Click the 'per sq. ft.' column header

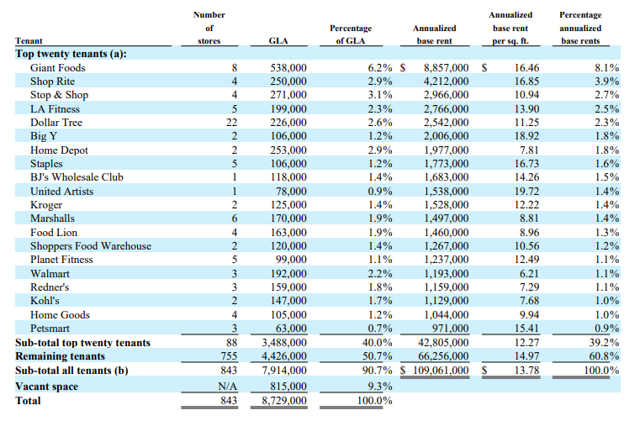point(510,41)
